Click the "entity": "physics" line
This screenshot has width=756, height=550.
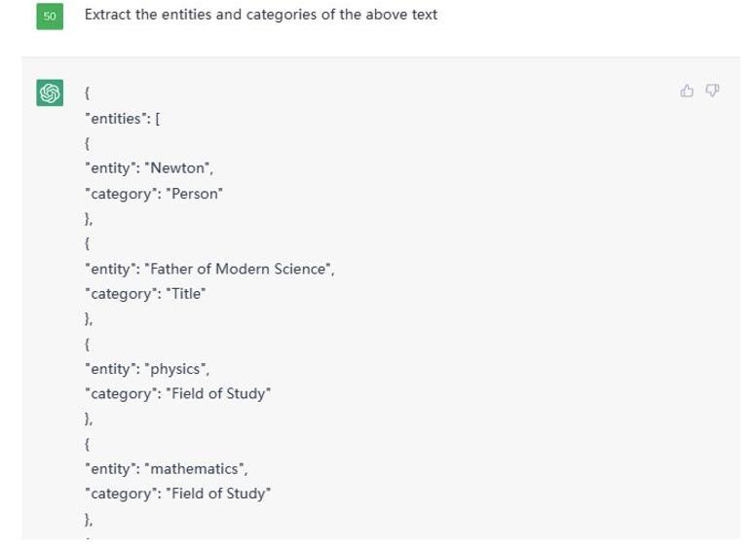point(147,369)
